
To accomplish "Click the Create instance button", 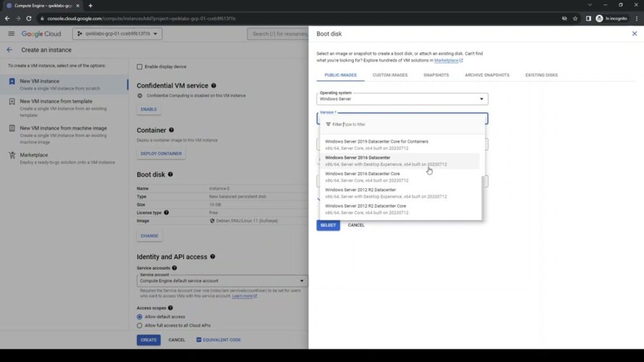I will [x=148, y=340].
